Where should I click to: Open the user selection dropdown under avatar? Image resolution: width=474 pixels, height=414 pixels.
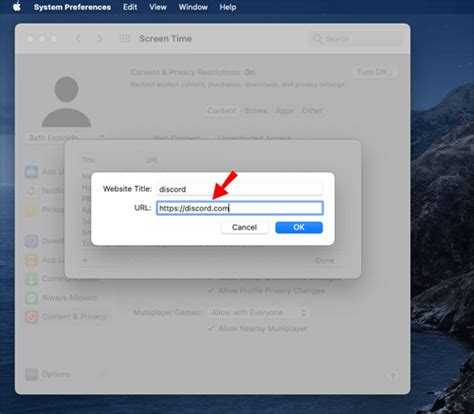66,137
